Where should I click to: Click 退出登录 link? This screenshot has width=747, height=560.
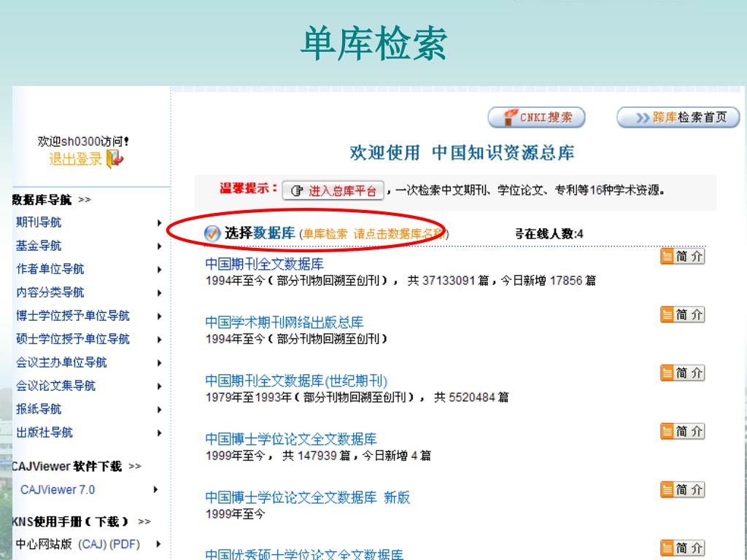[75, 159]
